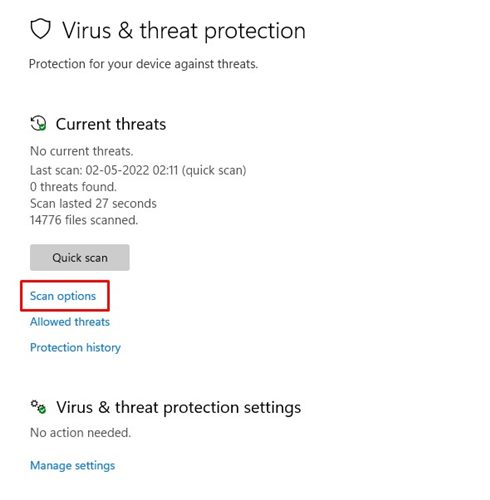
Task: Click the 'No action needed.' status text
Action: 80,433
